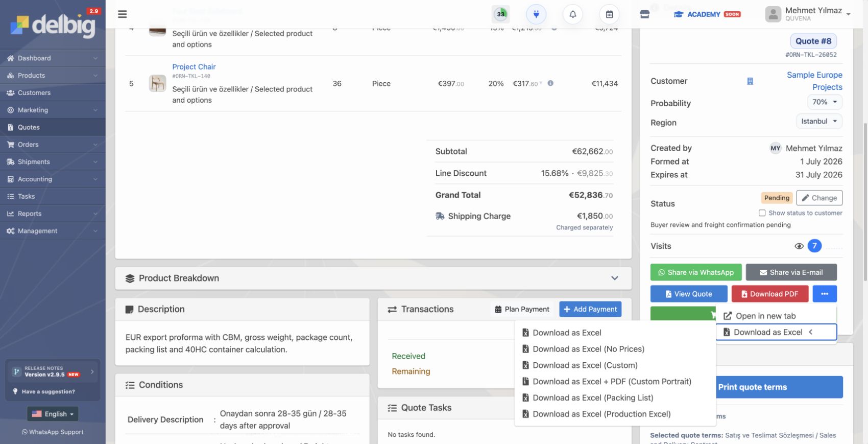Click the Project Chair product thumbnail
The height and width of the screenshot is (444, 868).
tap(157, 83)
